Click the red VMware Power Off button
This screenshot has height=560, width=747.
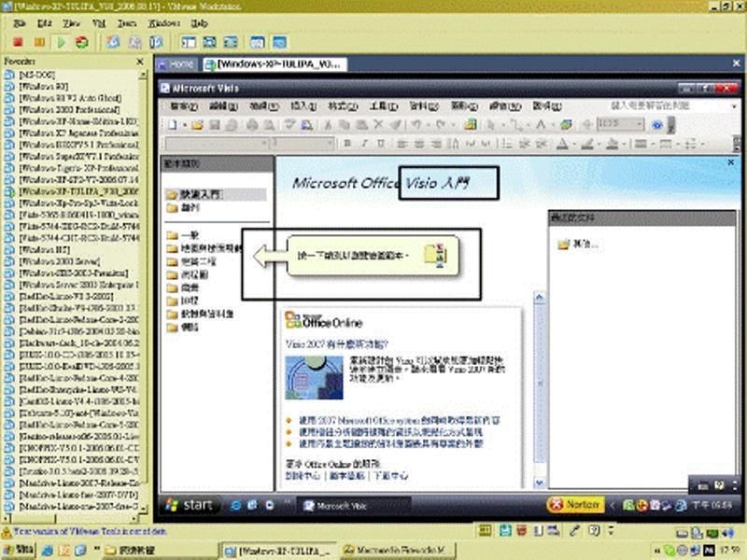click(x=18, y=42)
